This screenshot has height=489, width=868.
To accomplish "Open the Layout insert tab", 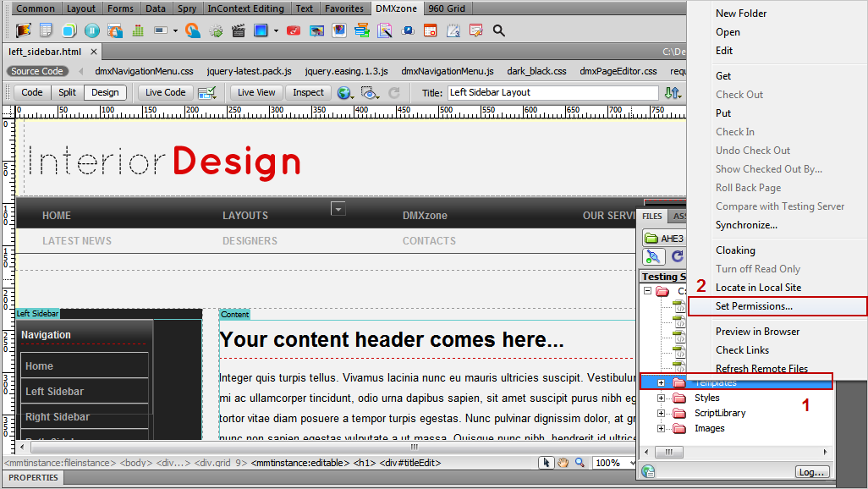I will click(81, 8).
